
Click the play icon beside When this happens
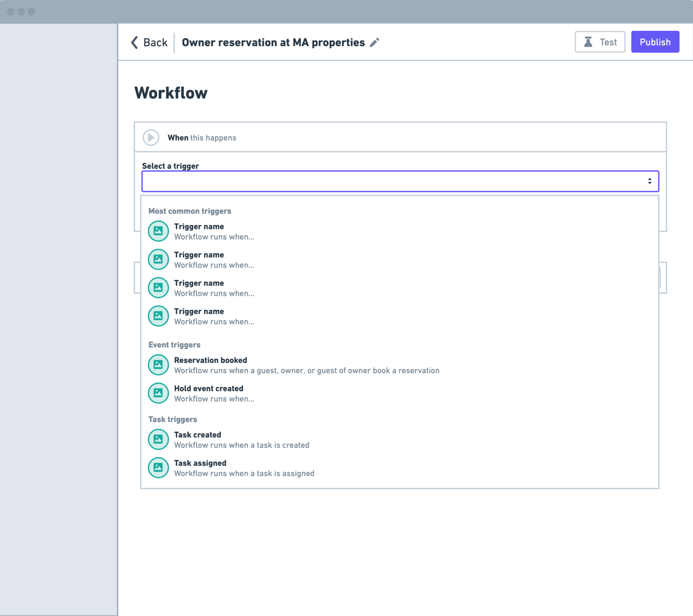pyautogui.click(x=151, y=138)
